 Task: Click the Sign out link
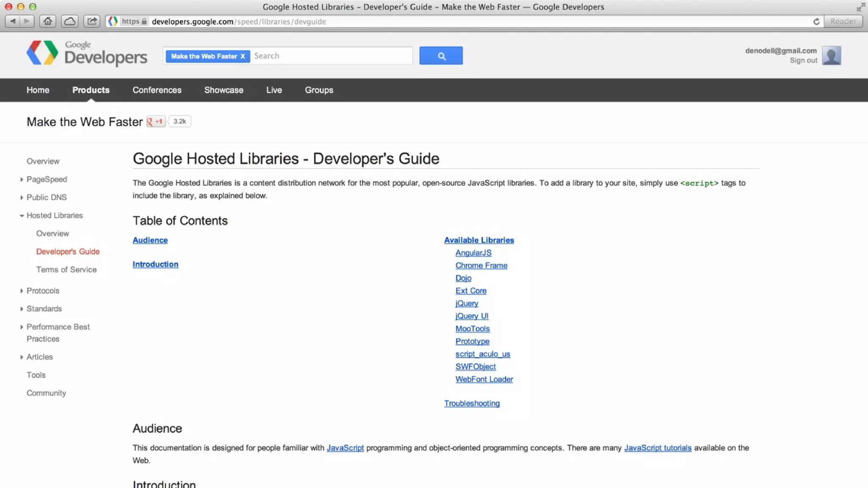pyautogui.click(x=803, y=61)
